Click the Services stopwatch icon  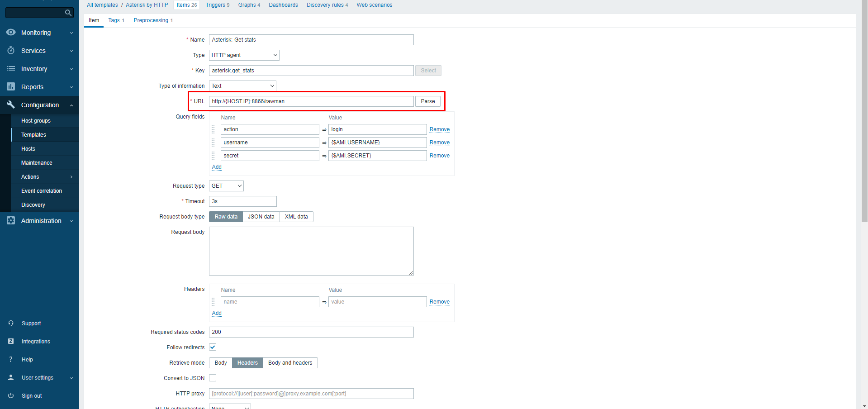[11, 51]
